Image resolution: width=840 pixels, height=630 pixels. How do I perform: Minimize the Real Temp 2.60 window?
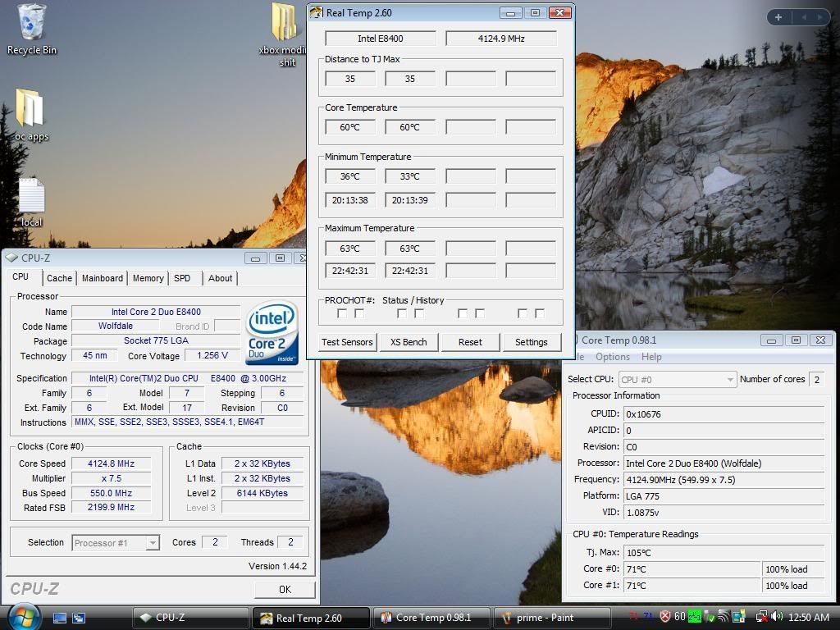coord(510,13)
